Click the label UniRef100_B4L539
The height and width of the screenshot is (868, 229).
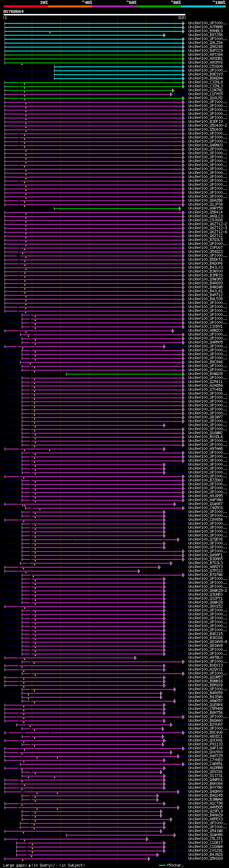(205, 299)
